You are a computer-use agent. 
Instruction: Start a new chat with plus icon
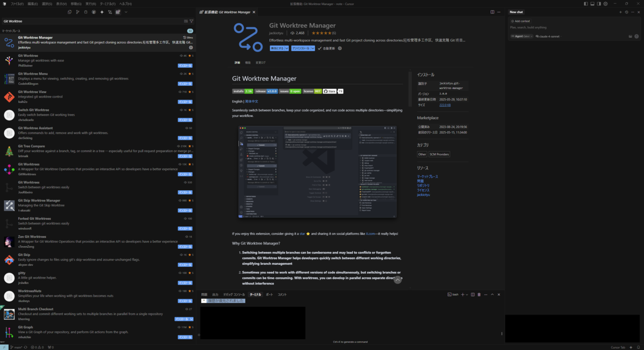(620, 12)
